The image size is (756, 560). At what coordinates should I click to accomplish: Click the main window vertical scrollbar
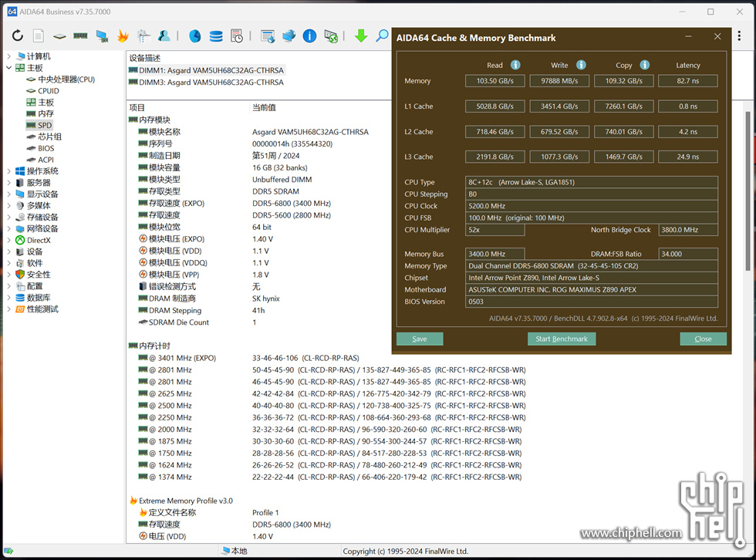coord(748,193)
